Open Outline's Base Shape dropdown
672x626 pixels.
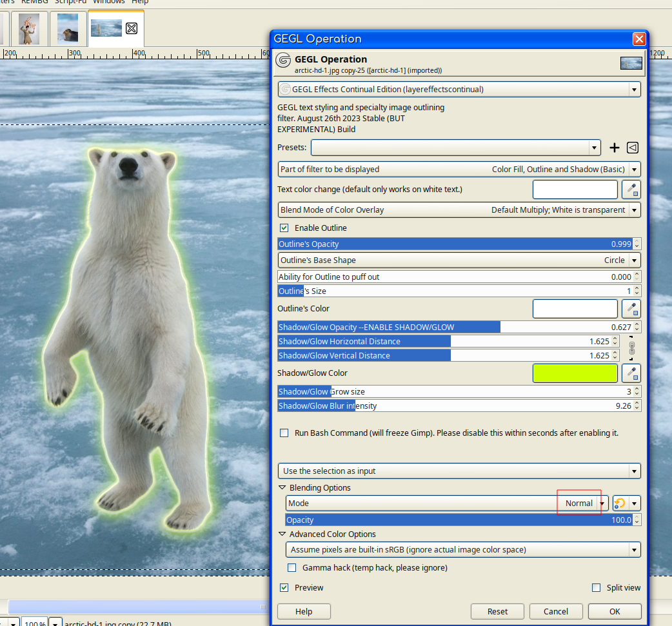pyautogui.click(x=459, y=260)
